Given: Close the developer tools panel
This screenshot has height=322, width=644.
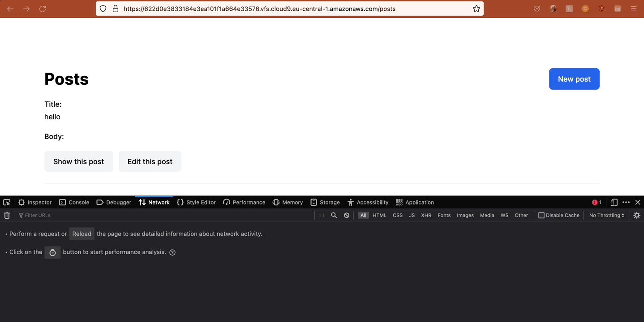Looking at the screenshot, I should (x=638, y=202).
